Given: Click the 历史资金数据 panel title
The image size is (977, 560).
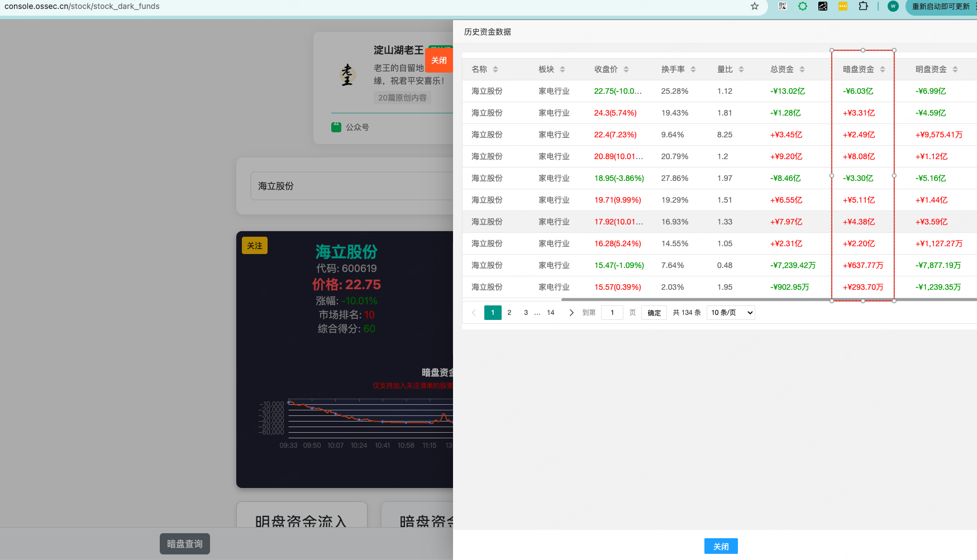Looking at the screenshot, I should [488, 32].
